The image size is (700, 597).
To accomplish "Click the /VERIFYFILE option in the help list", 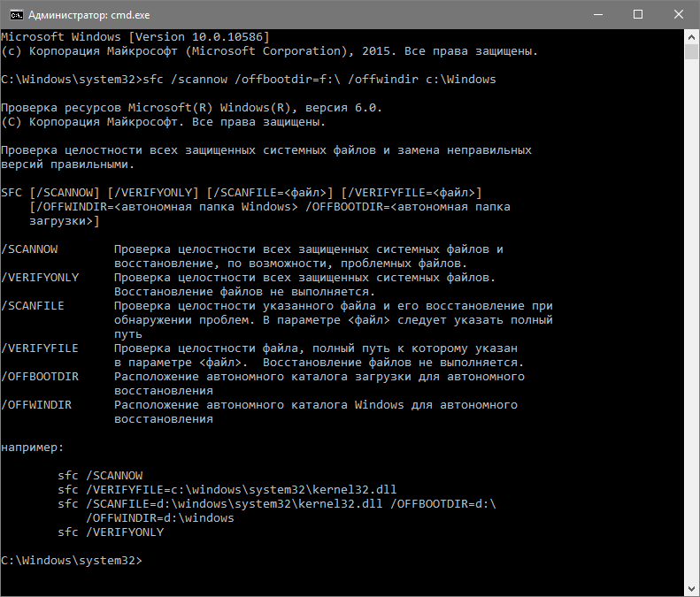I will click(x=41, y=348).
